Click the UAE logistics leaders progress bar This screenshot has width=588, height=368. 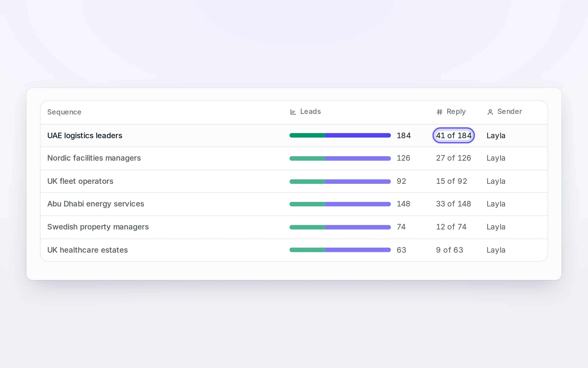click(x=340, y=135)
